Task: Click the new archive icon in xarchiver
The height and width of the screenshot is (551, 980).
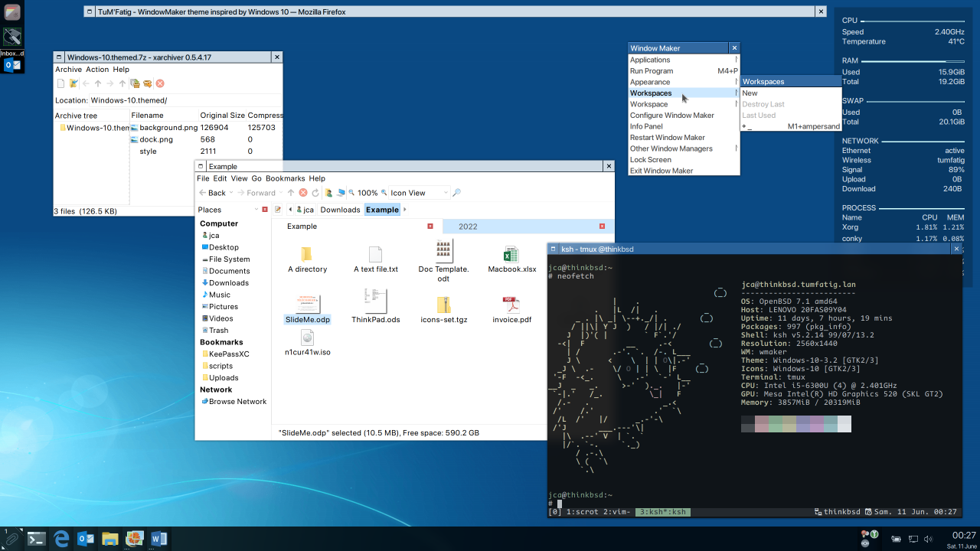Action: point(60,83)
